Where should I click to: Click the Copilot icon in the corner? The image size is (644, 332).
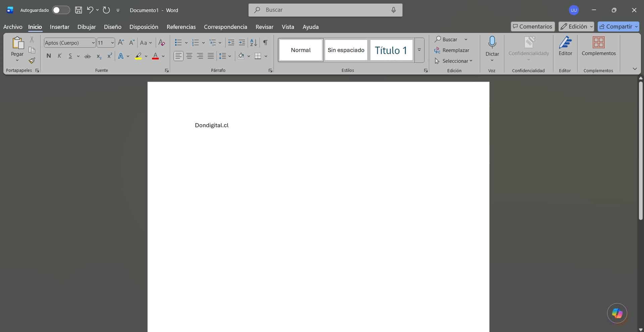click(617, 313)
